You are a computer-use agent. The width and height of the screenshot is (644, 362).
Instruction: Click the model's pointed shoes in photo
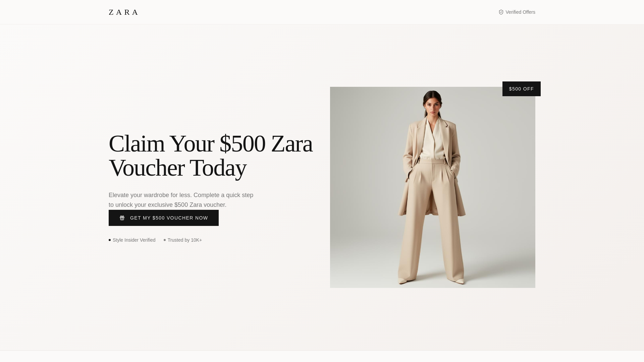(432, 281)
